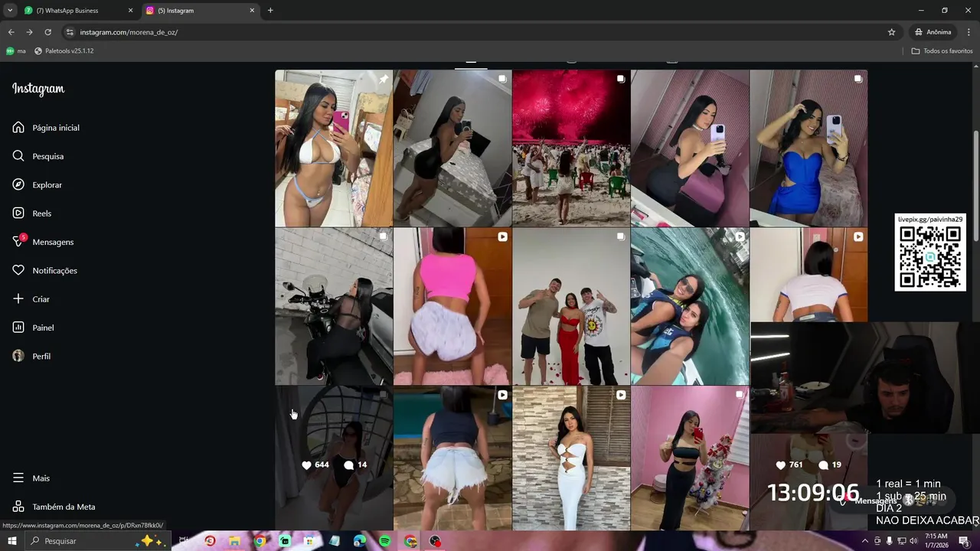The image size is (980, 551).
Task: Open the denim shorts reel
Action: pos(452,458)
